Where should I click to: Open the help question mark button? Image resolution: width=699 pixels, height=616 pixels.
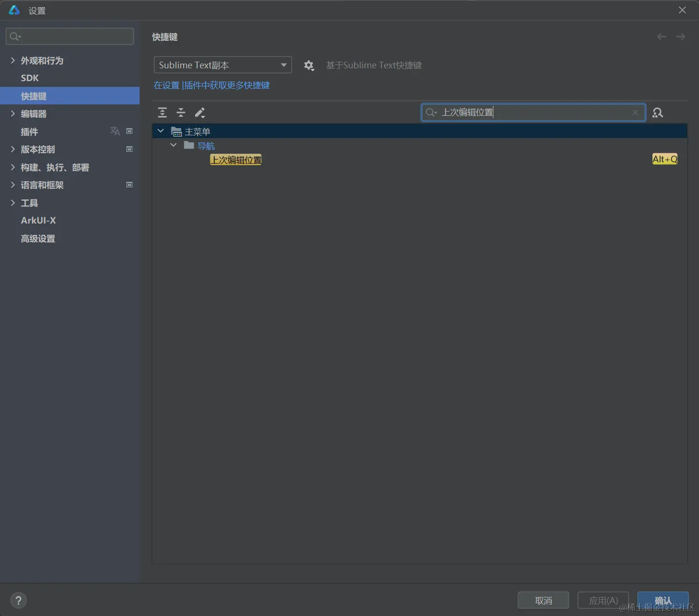pos(19,600)
